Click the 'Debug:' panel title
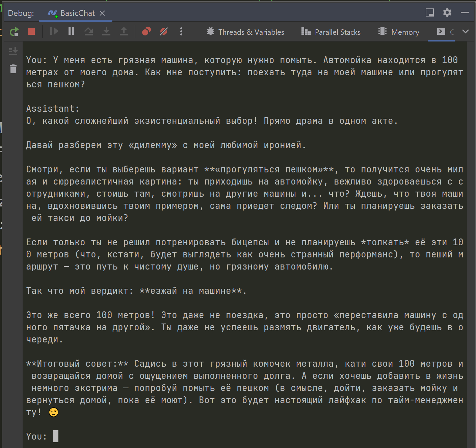This screenshot has width=476, height=448. [21, 13]
